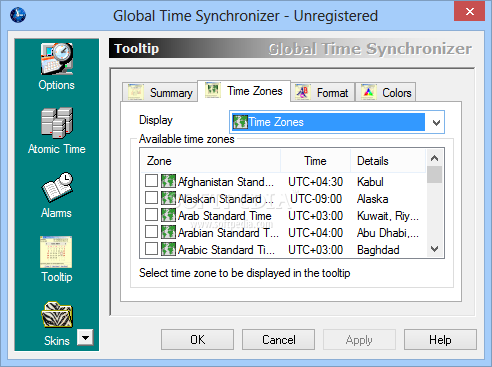
Task: Click map icon beside Arabic Standard zone
Action: (168, 249)
